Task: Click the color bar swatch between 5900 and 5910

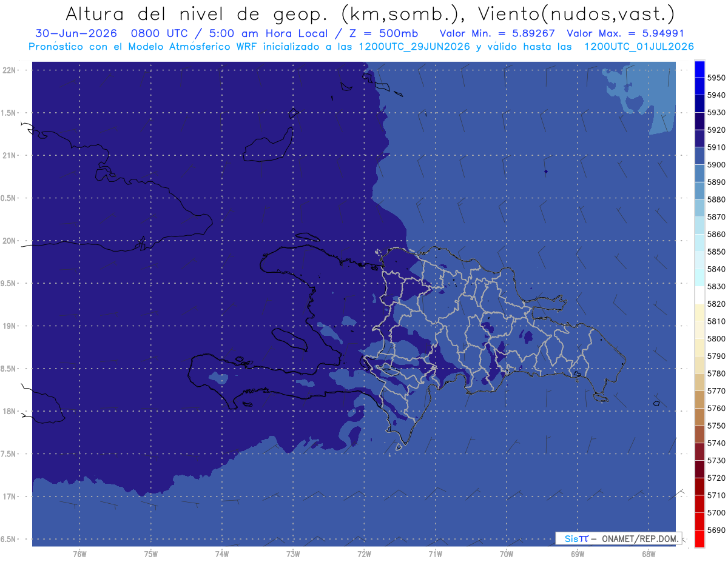Action: click(x=699, y=155)
